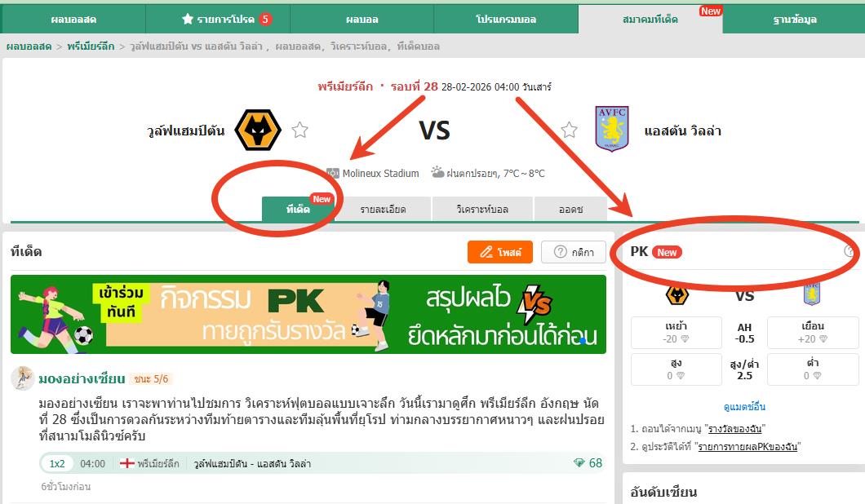Viewport: 865px width, 504px height.
Task: Open สมาคมทีเด็ด in top navigation
Action: (650, 20)
